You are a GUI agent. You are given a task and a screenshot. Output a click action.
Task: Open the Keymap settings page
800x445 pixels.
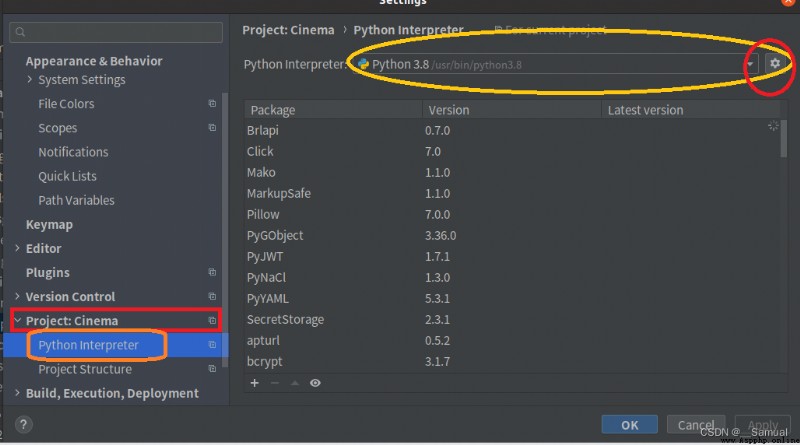tap(49, 225)
